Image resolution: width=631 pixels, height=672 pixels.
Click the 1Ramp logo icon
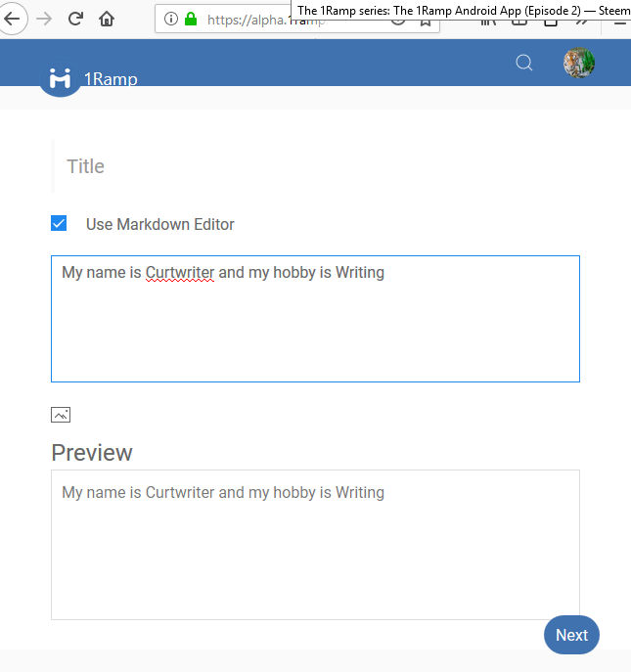coord(60,78)
